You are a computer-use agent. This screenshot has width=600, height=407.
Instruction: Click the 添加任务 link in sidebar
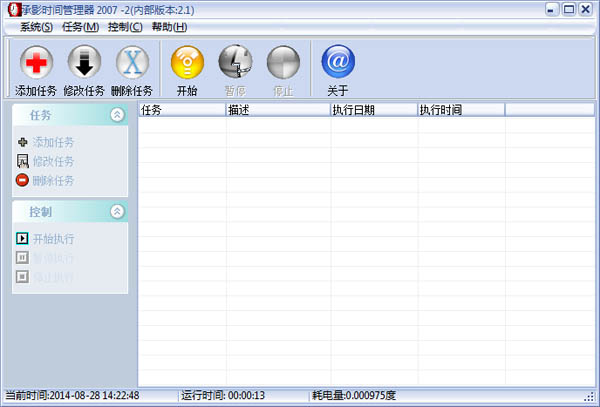(x=53, y=142)
